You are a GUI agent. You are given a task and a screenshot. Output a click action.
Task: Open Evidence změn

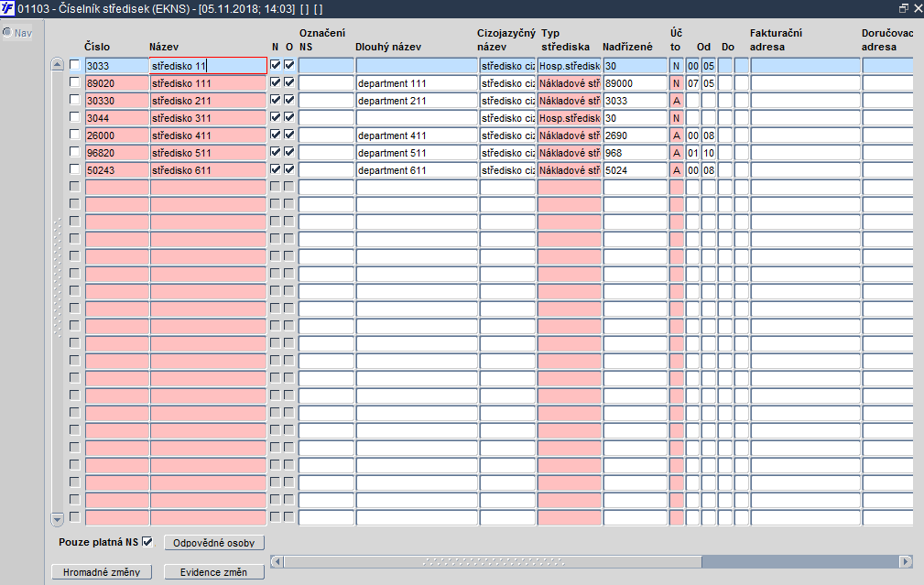pos(214,572)
